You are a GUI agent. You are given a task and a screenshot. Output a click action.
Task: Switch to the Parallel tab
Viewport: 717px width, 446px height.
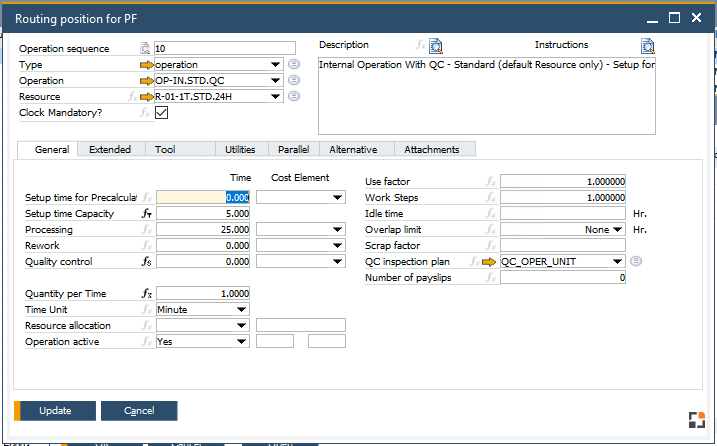point(294,150)
